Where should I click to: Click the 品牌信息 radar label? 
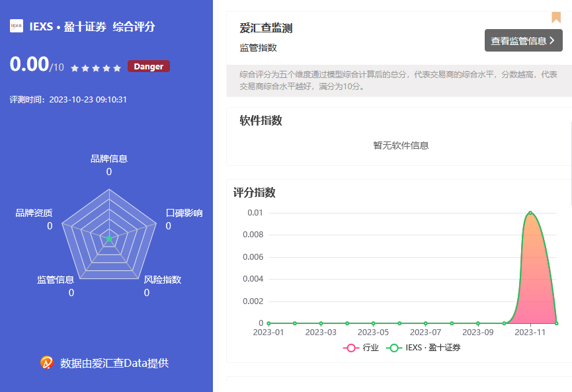tap(108, 159)
